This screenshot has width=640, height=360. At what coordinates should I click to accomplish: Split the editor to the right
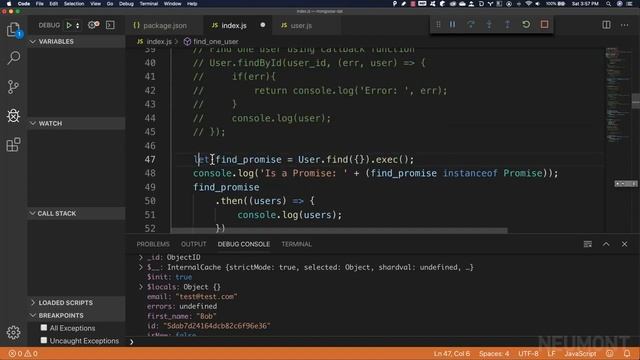[x=607, y=25]
